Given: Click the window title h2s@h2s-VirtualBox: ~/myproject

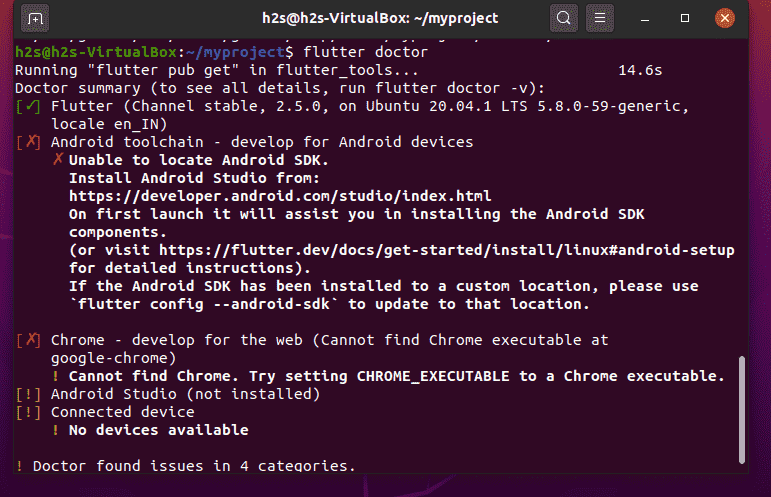Looking at the screenshot, I should click(x=385, y=18).
